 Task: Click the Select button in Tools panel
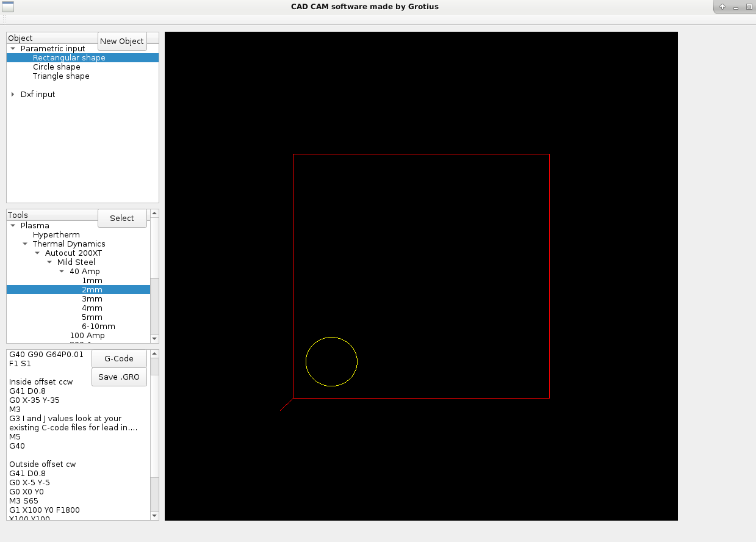pos(122,218)
